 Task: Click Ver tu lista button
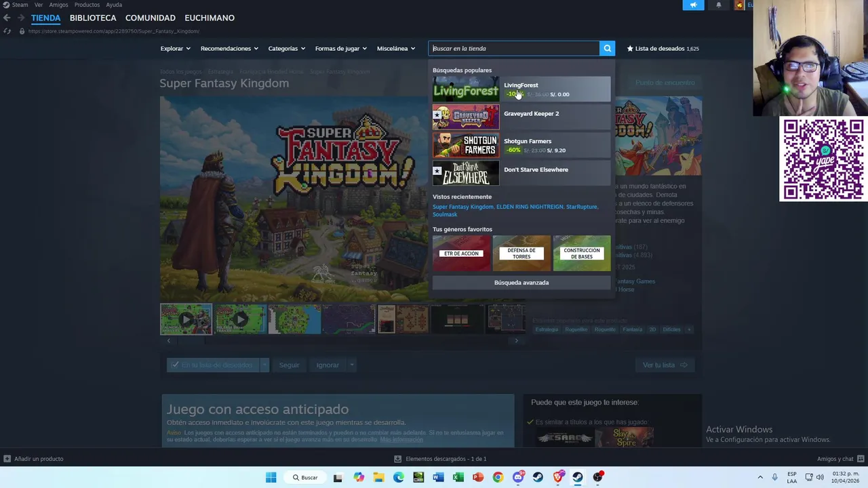tap(665, 365)
